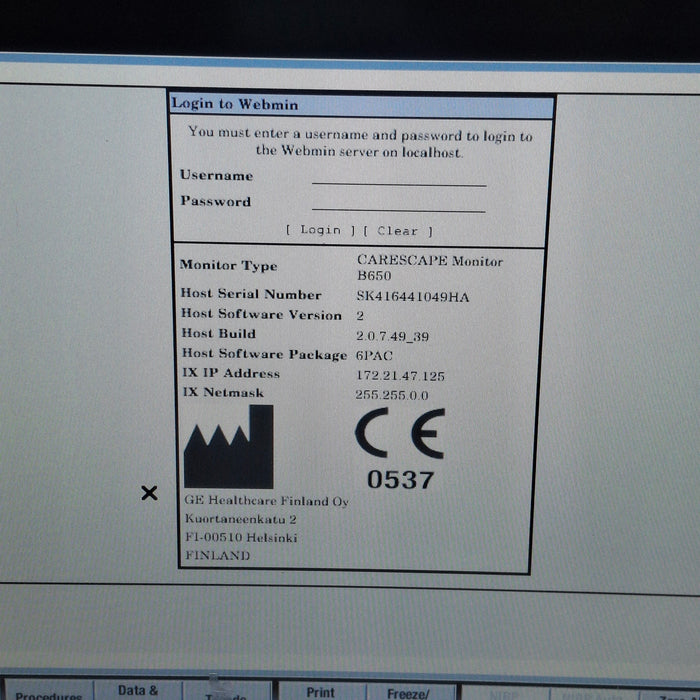Click the FINLAND address line
Image resolution: width=700 pixels, height=700 pixels.
[x=217, y=555]
